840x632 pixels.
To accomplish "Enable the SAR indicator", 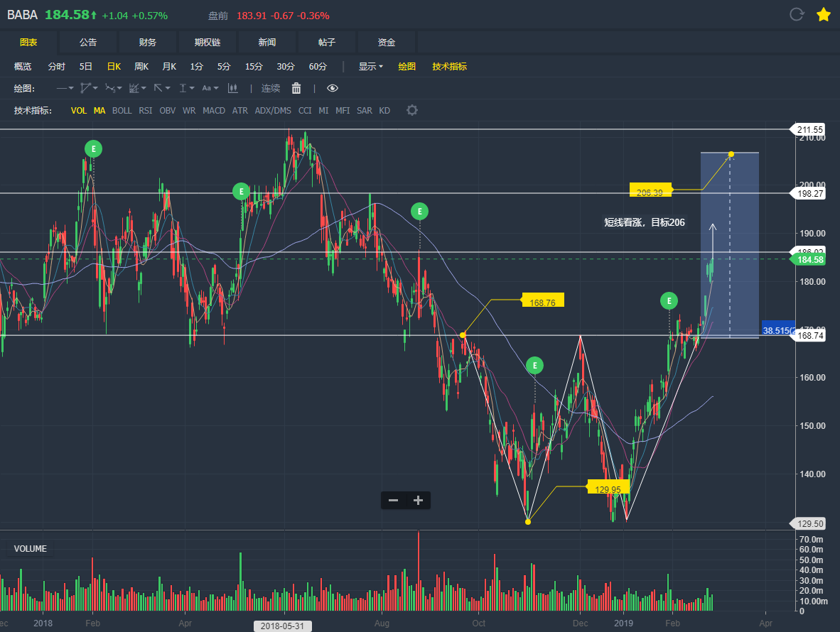I will point(365,110).
